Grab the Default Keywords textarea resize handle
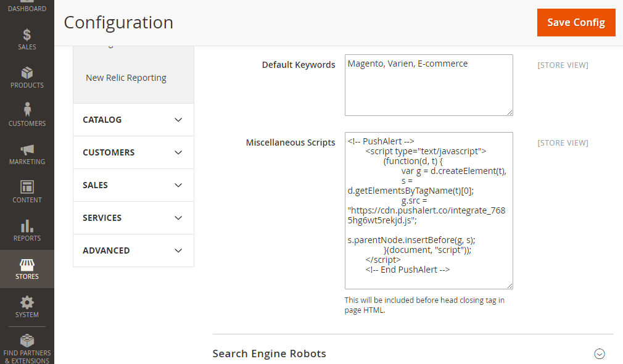Screen dimensions: 623x364 [510, 112]
